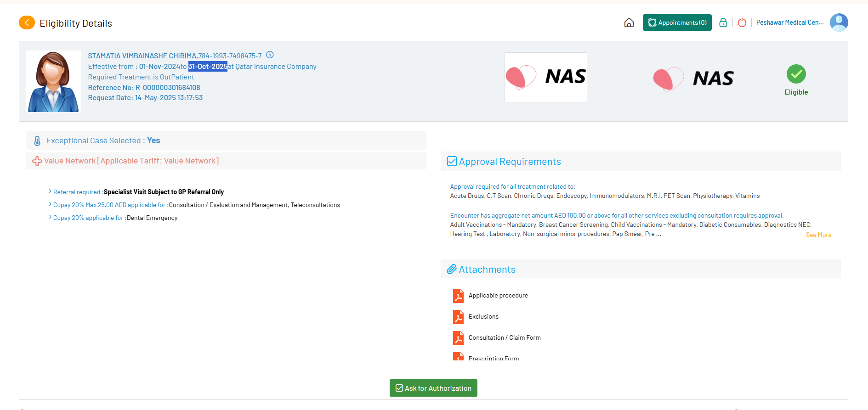Screen dimensions: 868x410
Task: Click Required Treatment is OutPatient text
Action: pyautogui.click(x=141, y=77)
